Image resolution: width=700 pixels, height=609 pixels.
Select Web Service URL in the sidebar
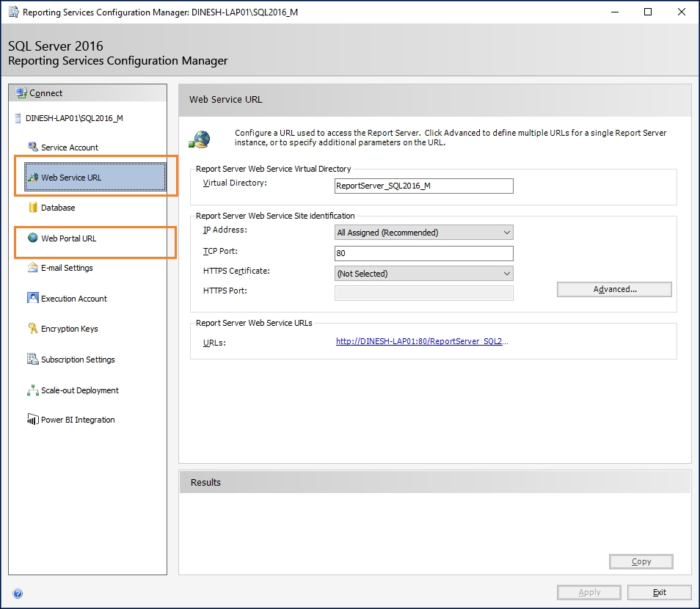[x=95, y=178]
